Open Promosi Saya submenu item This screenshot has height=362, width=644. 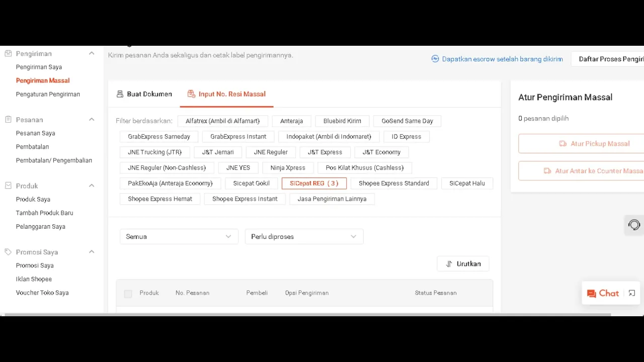point(35,265)
